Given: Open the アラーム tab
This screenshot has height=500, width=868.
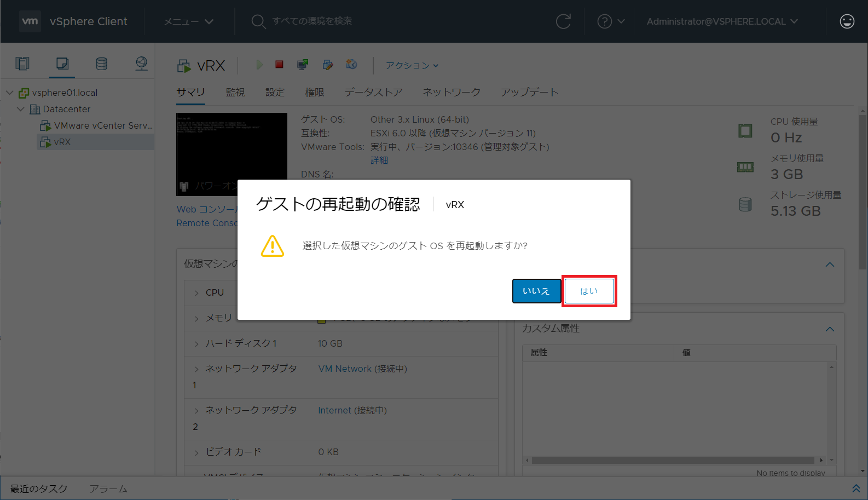Looking at the screenshot, I should click(x=108, y=488).
